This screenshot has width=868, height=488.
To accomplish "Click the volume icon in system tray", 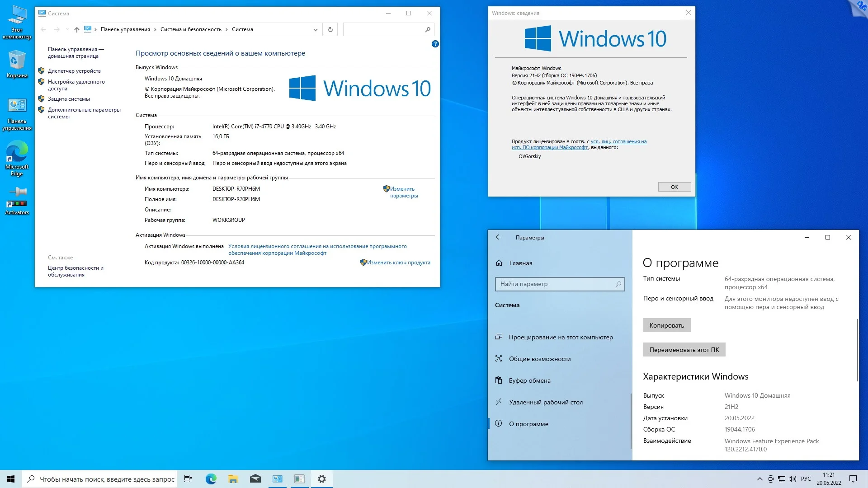I will (793, 479).
